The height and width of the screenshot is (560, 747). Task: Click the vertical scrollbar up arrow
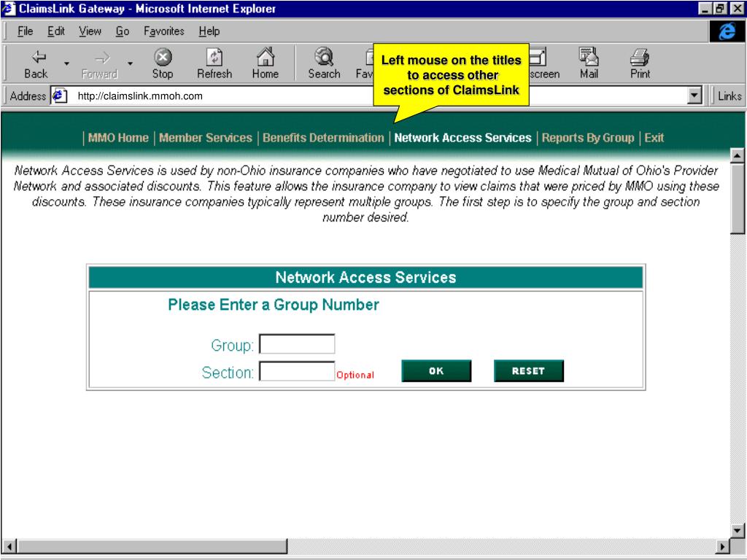(737, 155)
